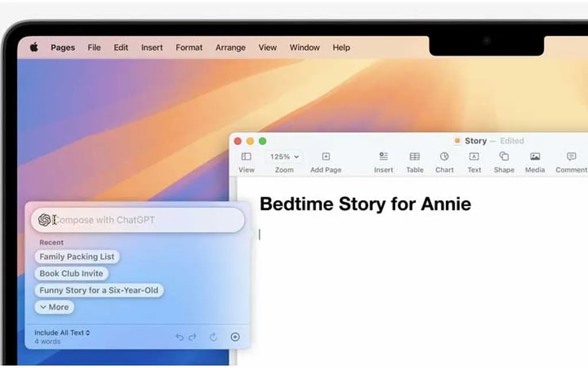This screenshot has height=368, width=588.
Task: Open the Arrange menu in menu bar
Action: coord(230,48)
